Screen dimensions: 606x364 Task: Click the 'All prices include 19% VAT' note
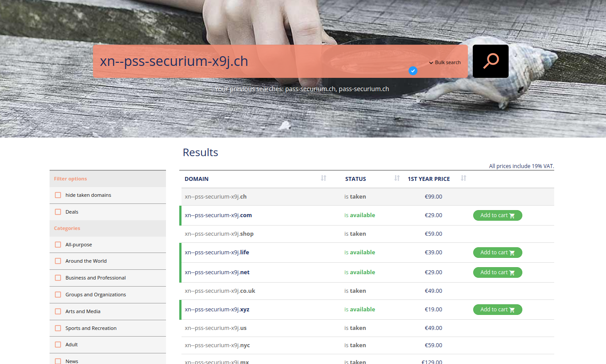pos(521,166)
